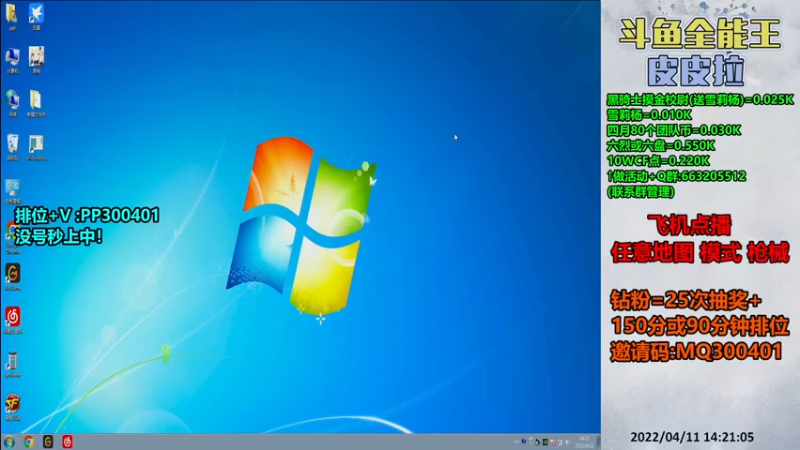Image resolution: width=800 pixels, height=450 pixels.
Task: Open the Google Chrome desktop shortcut
Action: [x=11, y=238]
